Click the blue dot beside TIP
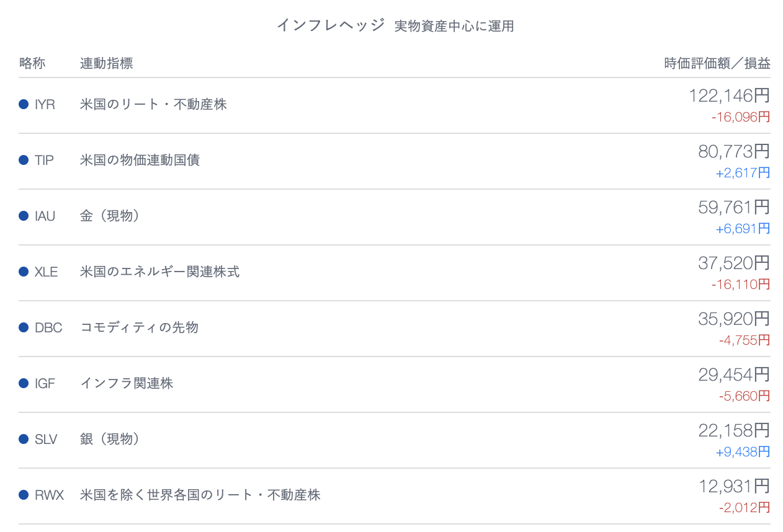783x532 pixels. pyautogui.click(x=24, y=160)
